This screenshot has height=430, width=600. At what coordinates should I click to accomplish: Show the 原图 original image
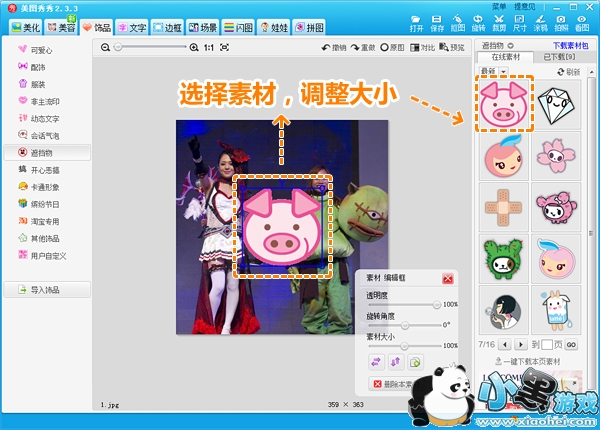392,47
